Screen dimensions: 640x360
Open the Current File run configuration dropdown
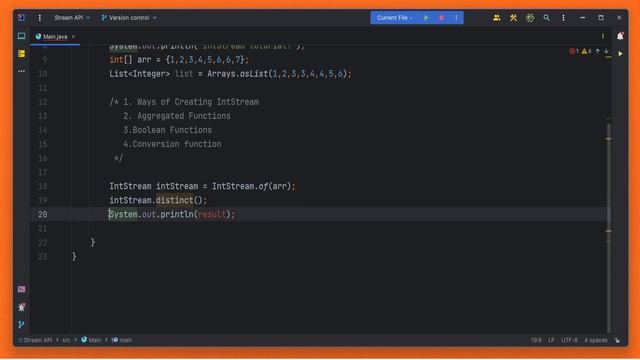coord(394,18)
